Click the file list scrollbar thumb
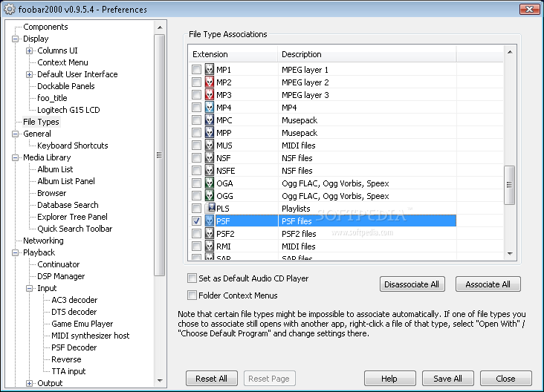Viewport: 544px width, 392px height. coord(509,185)
